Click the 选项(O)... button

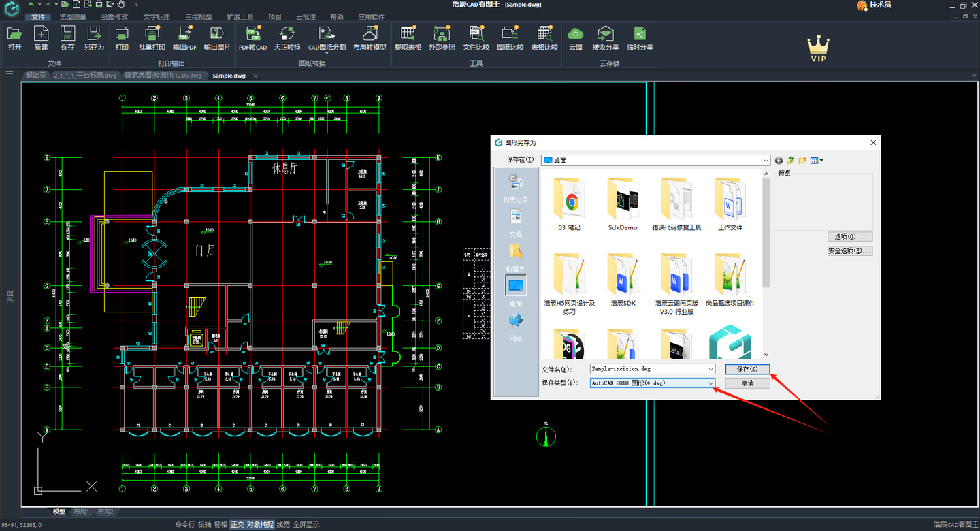coord(850,237)
